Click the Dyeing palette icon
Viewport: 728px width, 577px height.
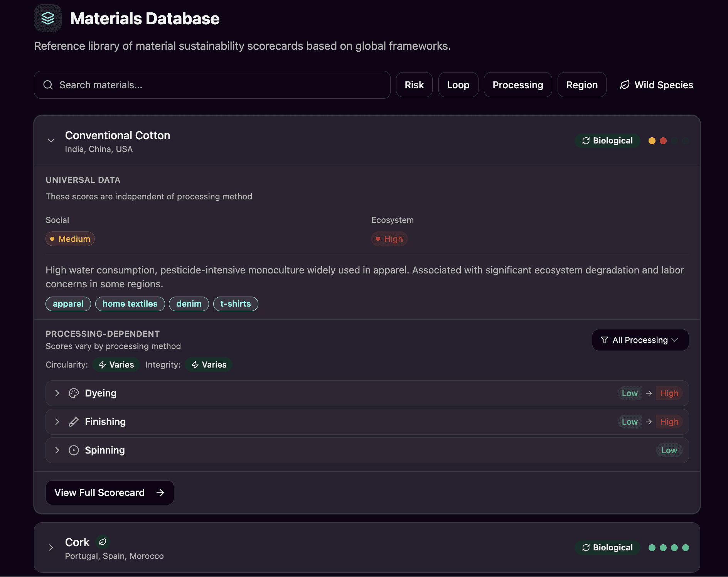(x=74, y=393)
